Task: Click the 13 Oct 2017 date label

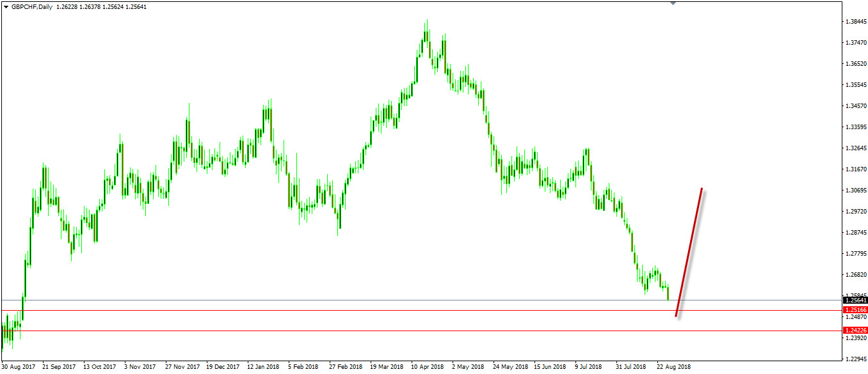Action: click(100, 367)
